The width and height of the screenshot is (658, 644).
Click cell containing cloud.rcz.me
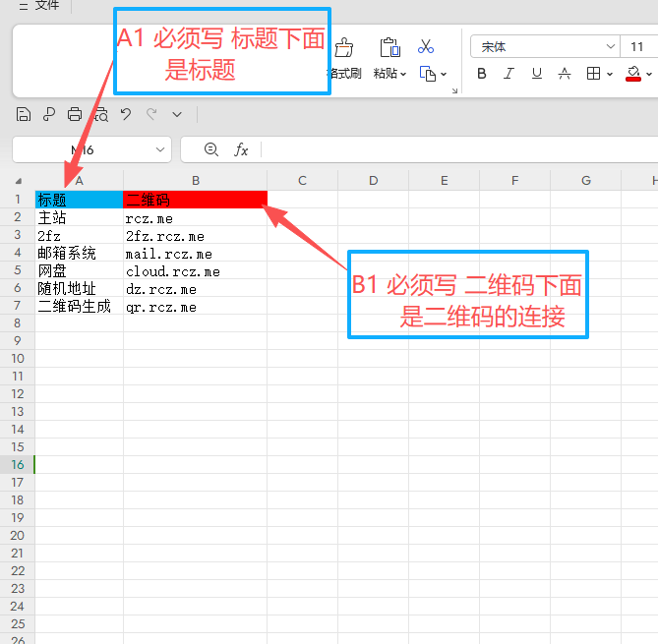(195, 270)
